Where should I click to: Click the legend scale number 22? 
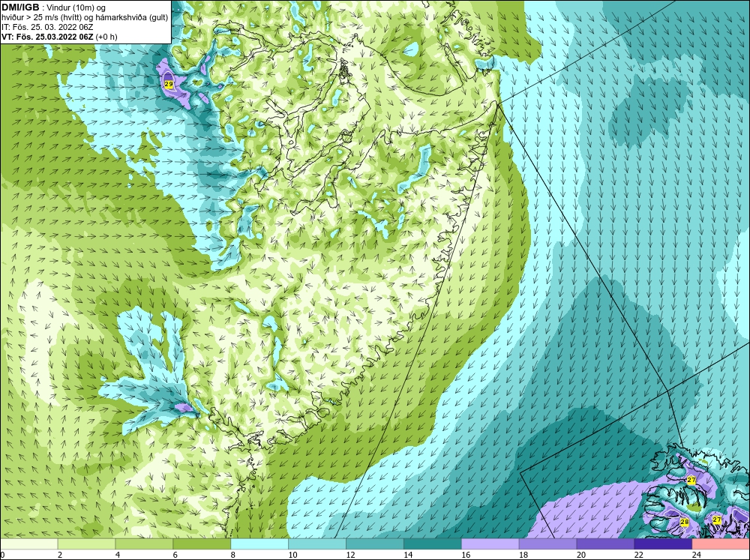638,555
